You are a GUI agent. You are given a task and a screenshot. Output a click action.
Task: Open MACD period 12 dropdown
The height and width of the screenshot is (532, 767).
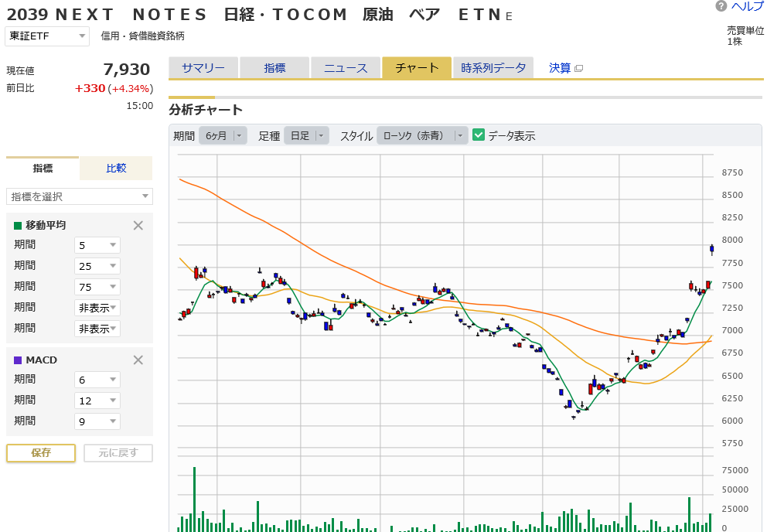tap(97, 401)
